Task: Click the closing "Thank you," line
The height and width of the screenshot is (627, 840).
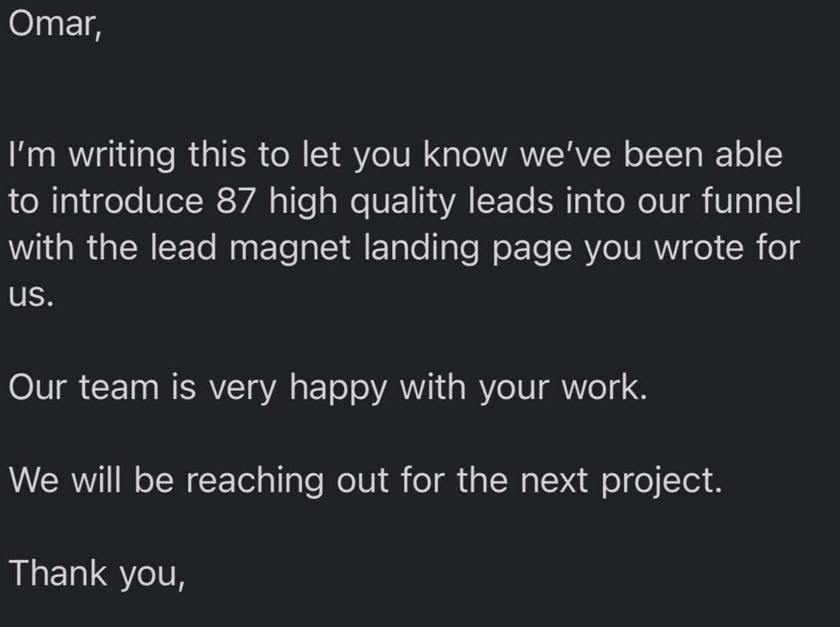Action: coord(97,574)
